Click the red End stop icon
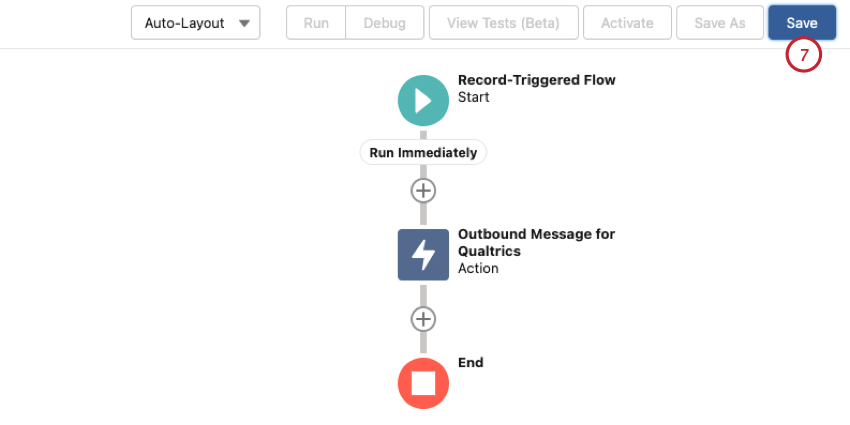850x425 pixels. coord(423,383)
